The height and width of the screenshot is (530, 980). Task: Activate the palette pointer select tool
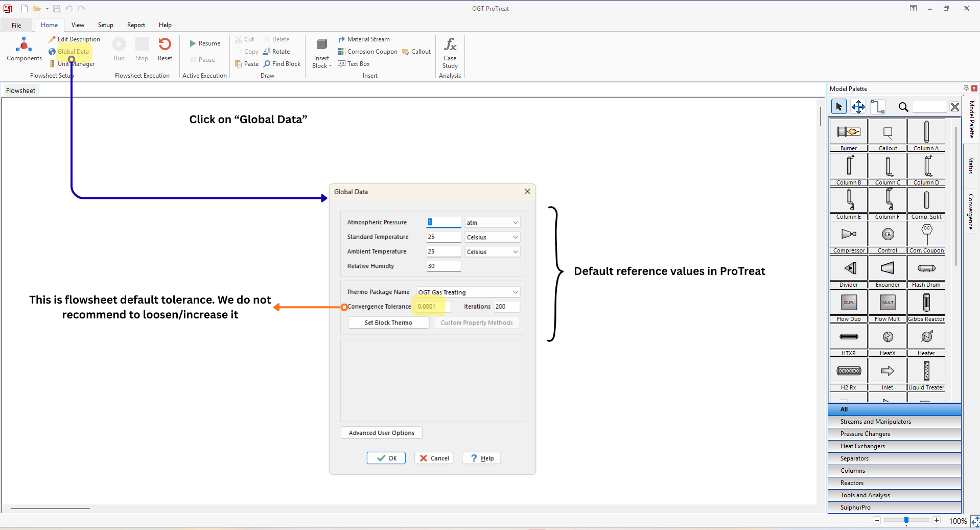[838, 107]
